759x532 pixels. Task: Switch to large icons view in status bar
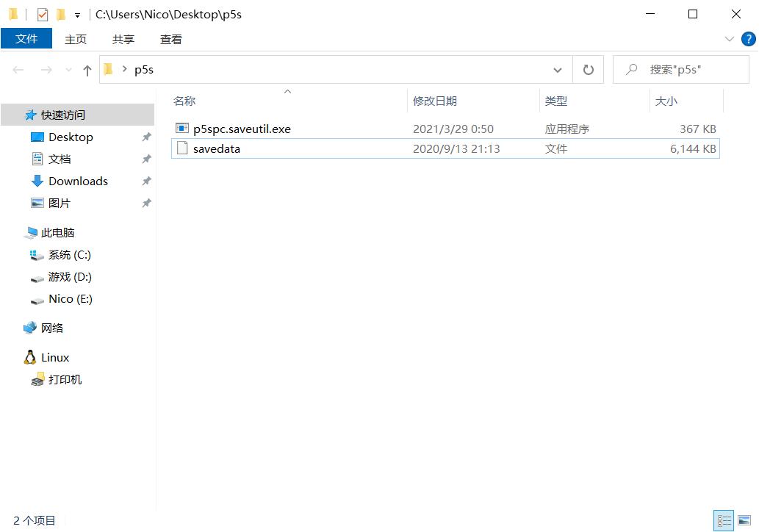point(744,521)
